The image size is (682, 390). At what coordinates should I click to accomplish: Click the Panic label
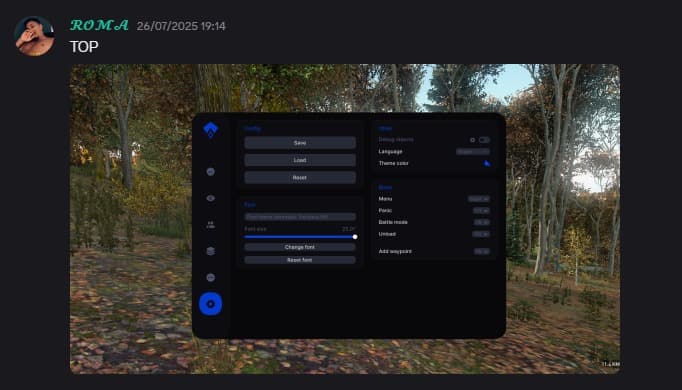click(x=385, y=210)
